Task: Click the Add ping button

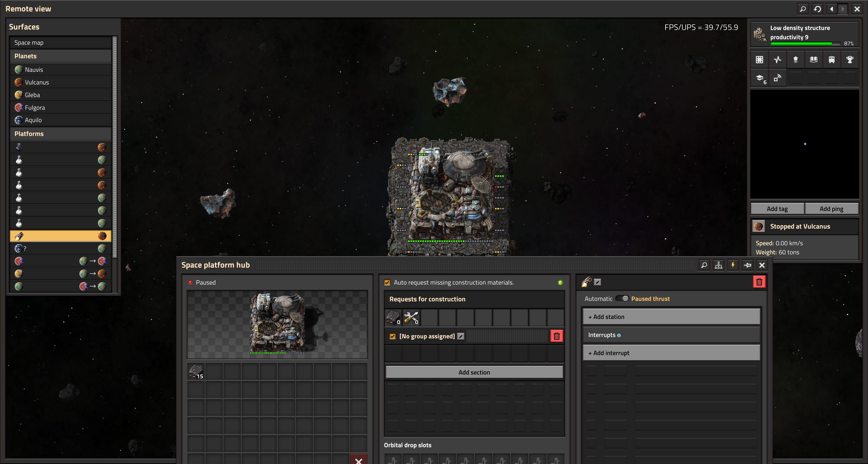Action: pos(831,209)
